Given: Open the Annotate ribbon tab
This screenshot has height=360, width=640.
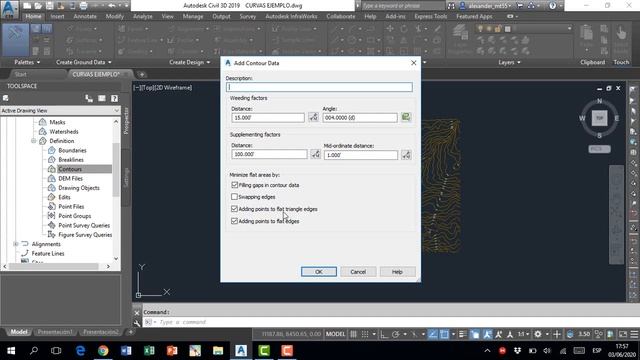Looking at the screenshot, I should coord(85,16).
